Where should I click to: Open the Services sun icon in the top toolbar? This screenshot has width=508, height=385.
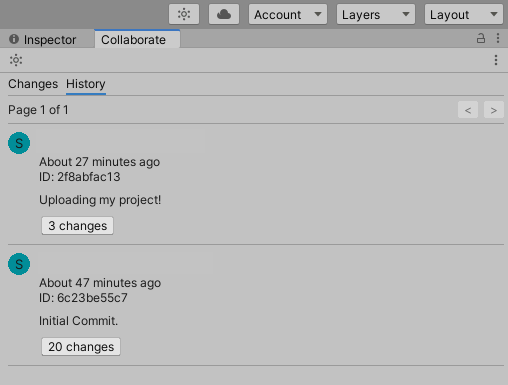pos(184,14)
